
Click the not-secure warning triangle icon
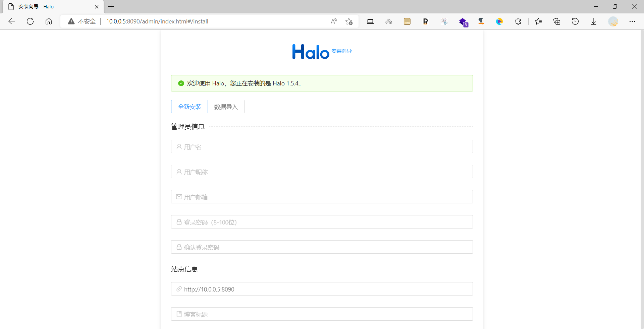[x=71, y=21]
